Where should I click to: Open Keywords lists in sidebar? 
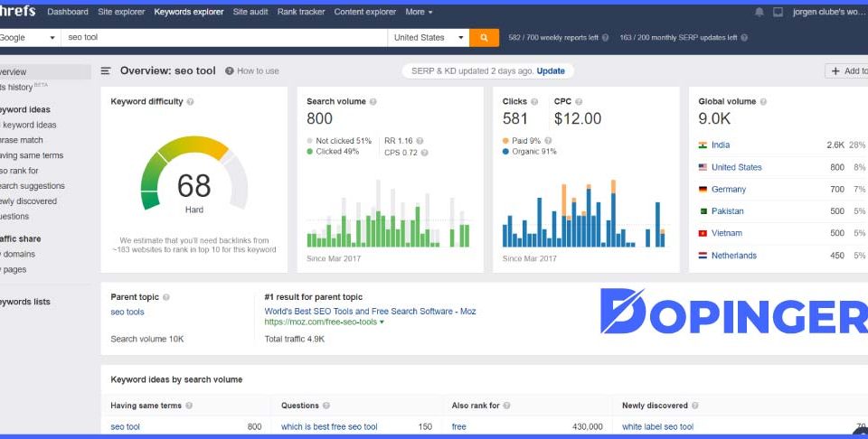point(25,302)
